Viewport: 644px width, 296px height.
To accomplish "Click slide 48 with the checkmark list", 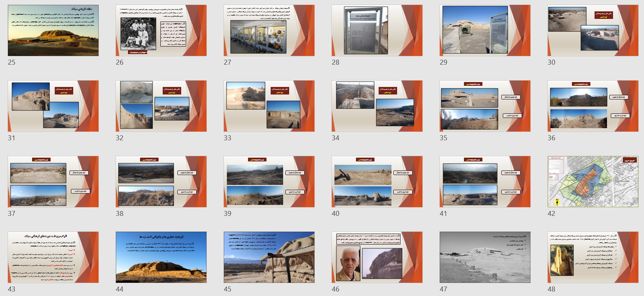I will 593,257.
